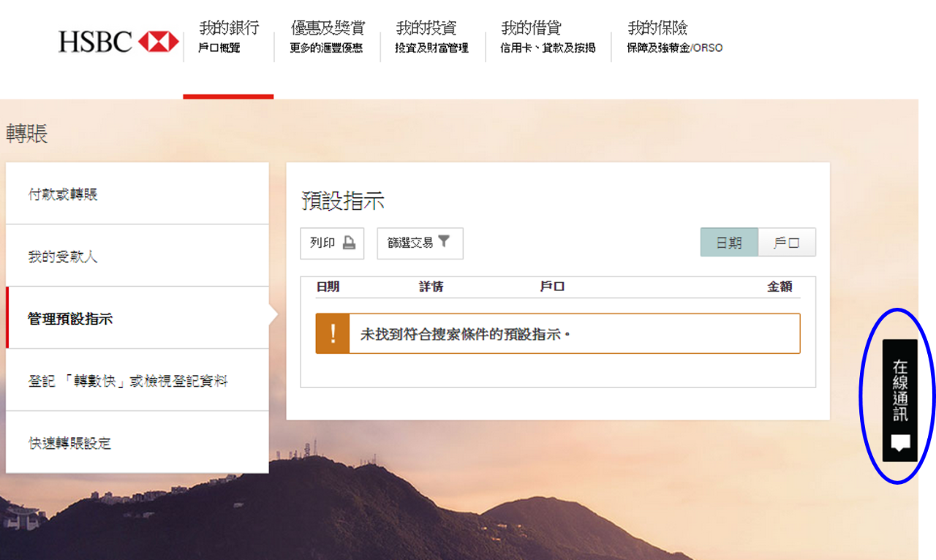Open the 優惠及獎賞 menu
Image resolution: width=936 pixels, height=560 pixels.
click(327, 37)
